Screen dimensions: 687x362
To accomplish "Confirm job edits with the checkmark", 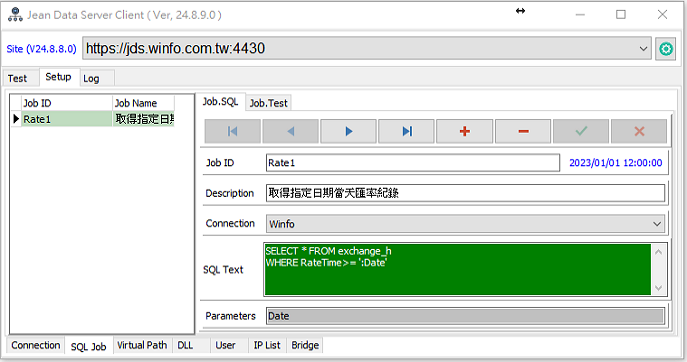I will click(581, 131).
